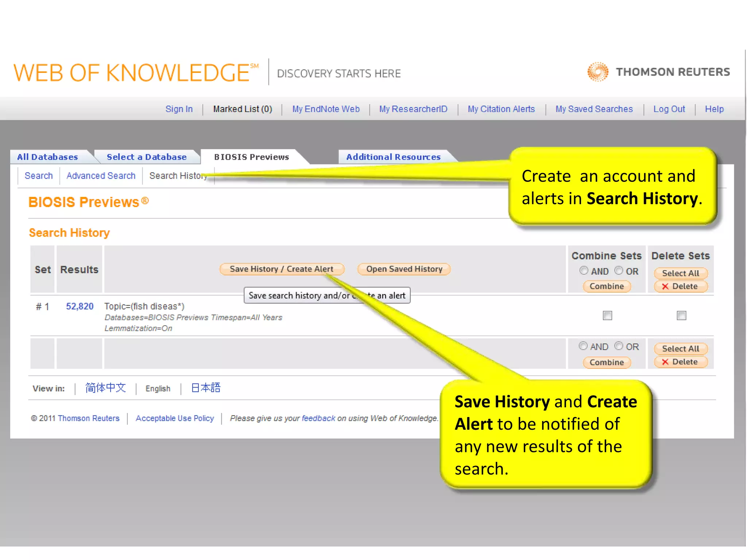Open the 52,820 results link
The height and width of the screenshot is (560, 747).
[x=80, y=306]
